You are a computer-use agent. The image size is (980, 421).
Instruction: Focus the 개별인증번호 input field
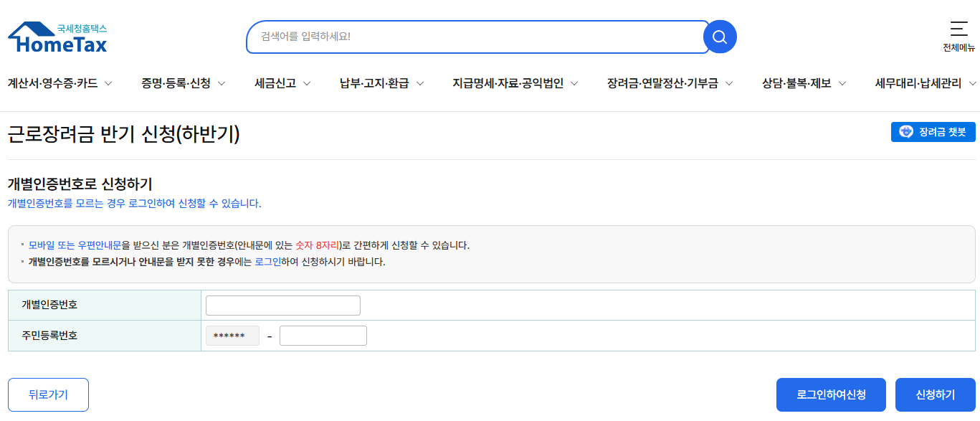[283, 306]
